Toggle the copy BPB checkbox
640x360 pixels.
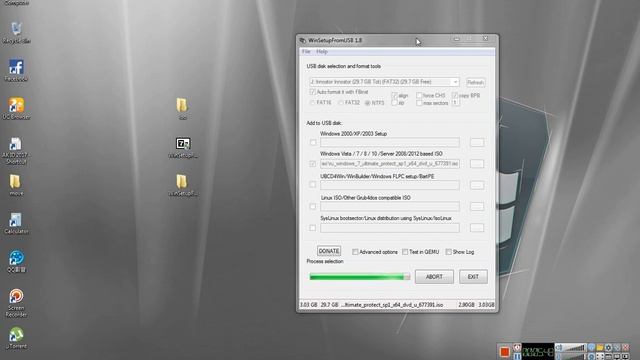455,96
